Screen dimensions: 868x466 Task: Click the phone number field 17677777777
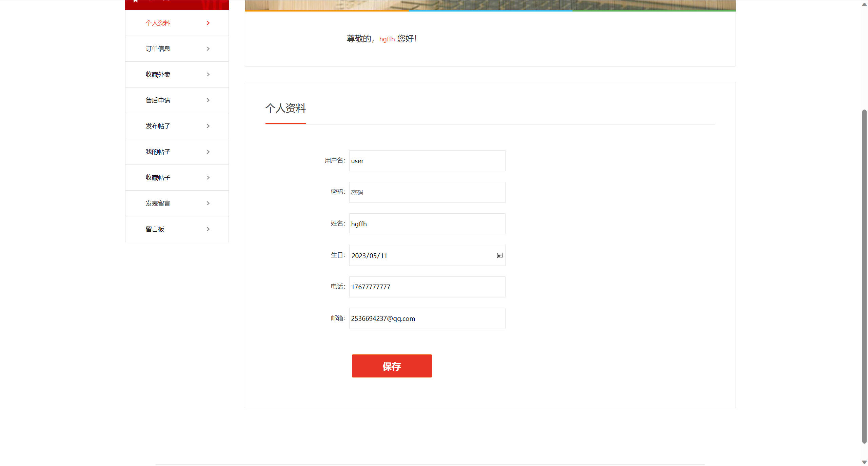[427, 287]
